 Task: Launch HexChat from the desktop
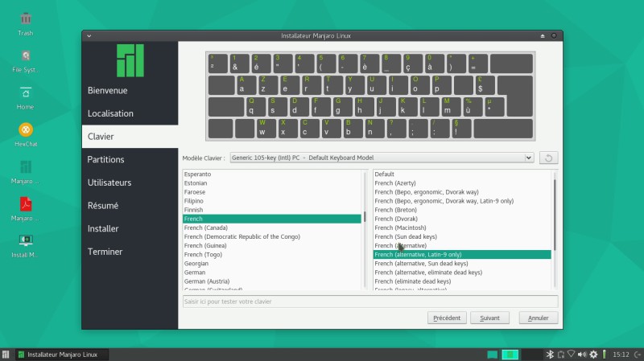pos(26,135)
